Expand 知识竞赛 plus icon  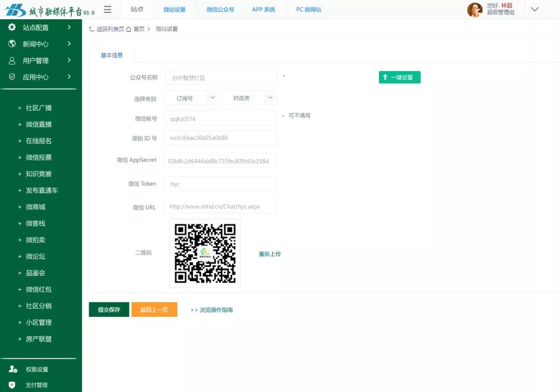tap(20, 174)
